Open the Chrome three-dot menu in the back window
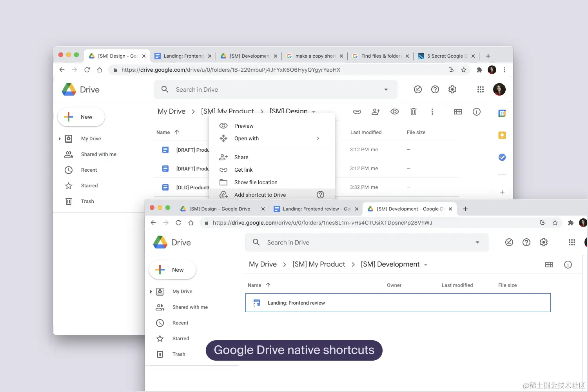The width and height of the screenshot is (588, 392). click(x=505, y=70)
